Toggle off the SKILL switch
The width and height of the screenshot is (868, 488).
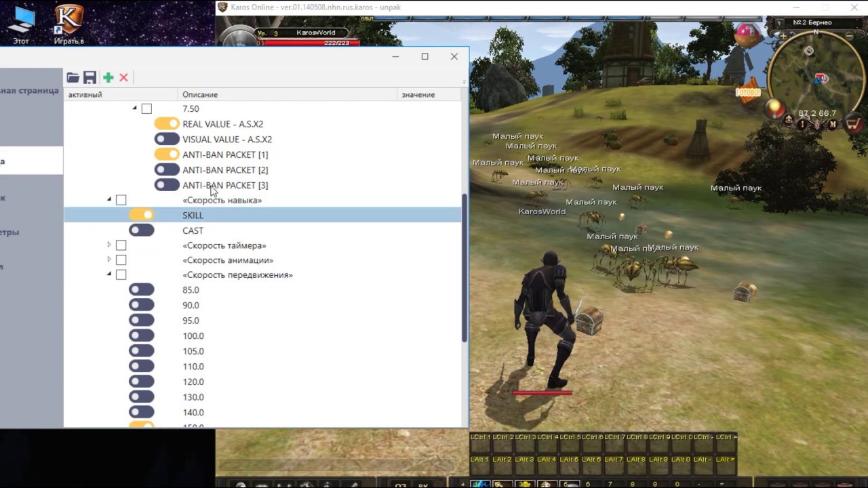pyautogui.click(x=142, y=215)
